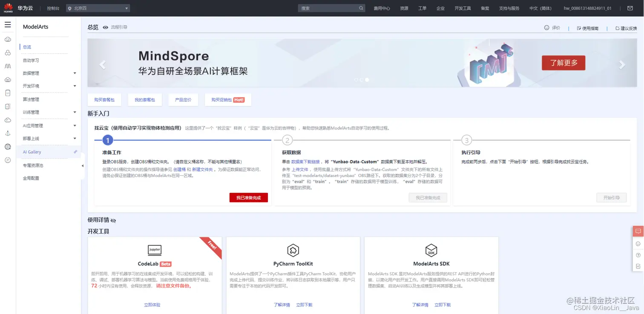The height and width of the screenshot is (314, 644).
Task: Expand the 部署上线 menu
Action: (75, 138)
